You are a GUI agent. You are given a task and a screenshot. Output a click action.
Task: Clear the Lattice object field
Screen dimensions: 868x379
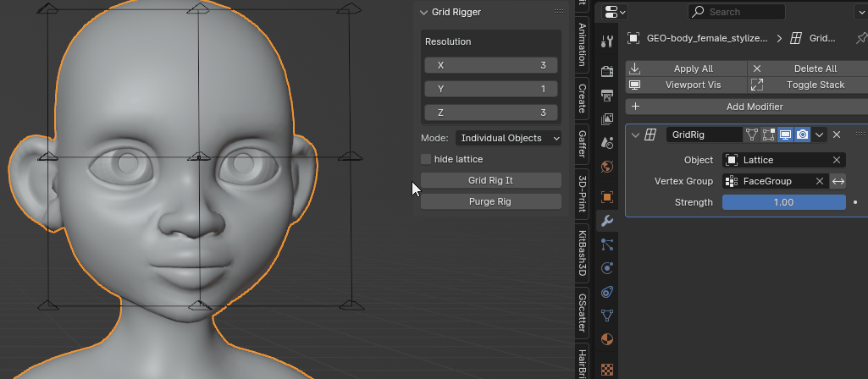click(x=837, y=160)
